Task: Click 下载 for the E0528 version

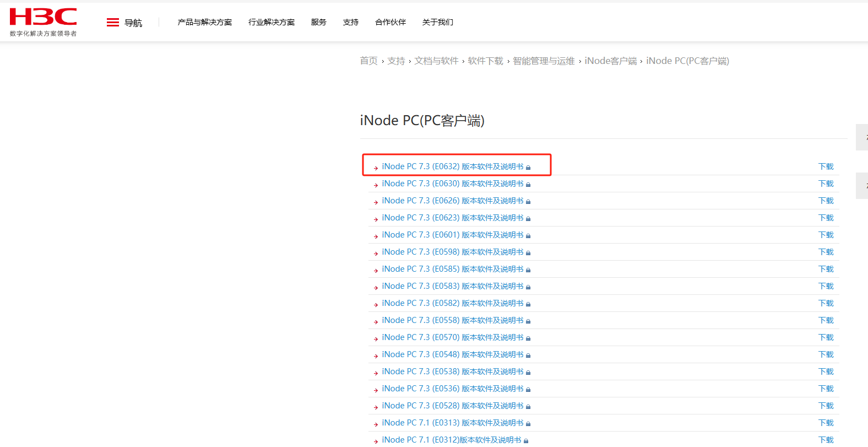Action: click(826, 406)
